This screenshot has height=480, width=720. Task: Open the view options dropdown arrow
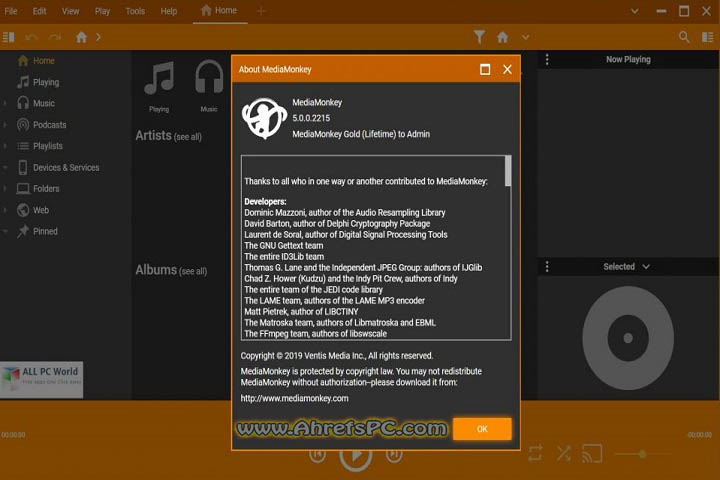[525, 37]
